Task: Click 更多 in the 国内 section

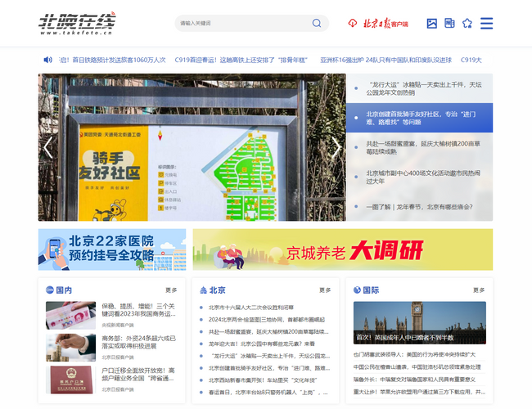Action: click(171, 290)
